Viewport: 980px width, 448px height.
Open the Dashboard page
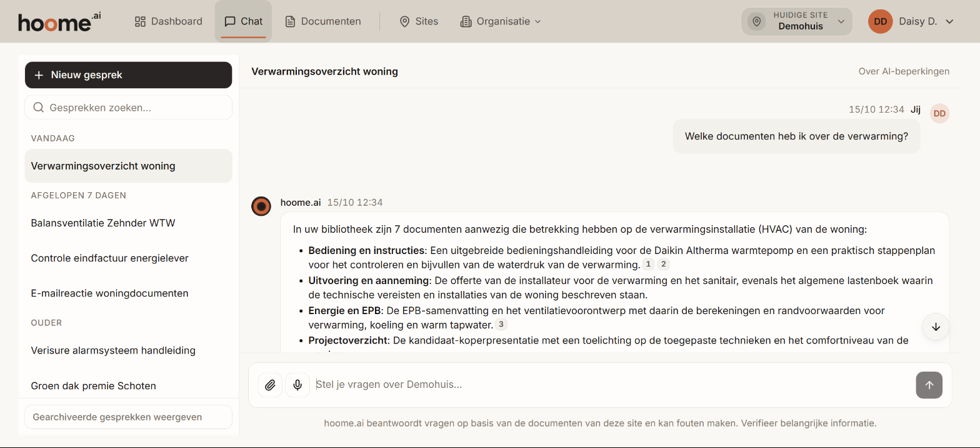169,21
